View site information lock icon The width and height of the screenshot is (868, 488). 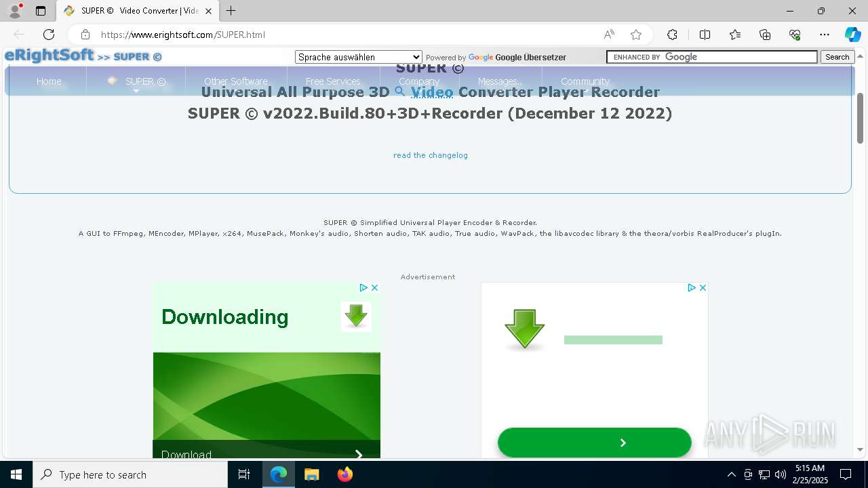85,35
